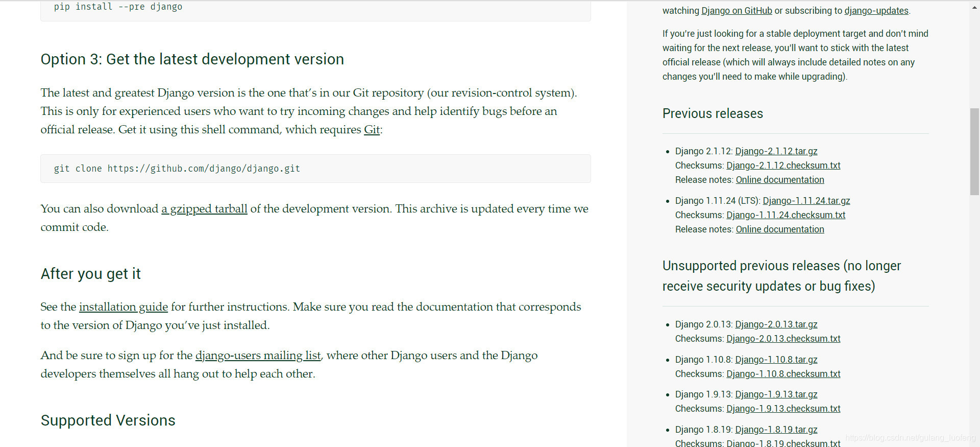The image size is (980, 447).
Task: Open the Django on GitHub link
Action: (x=737, y=11)
